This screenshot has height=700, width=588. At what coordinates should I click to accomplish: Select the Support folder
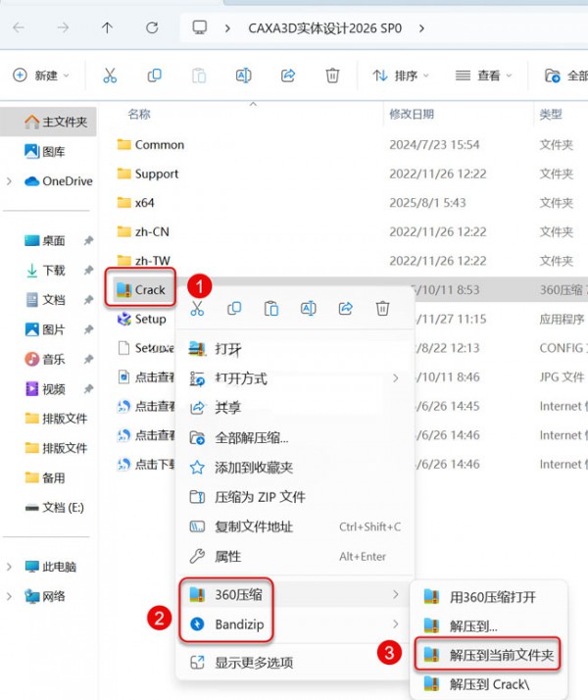click(148, 174)
